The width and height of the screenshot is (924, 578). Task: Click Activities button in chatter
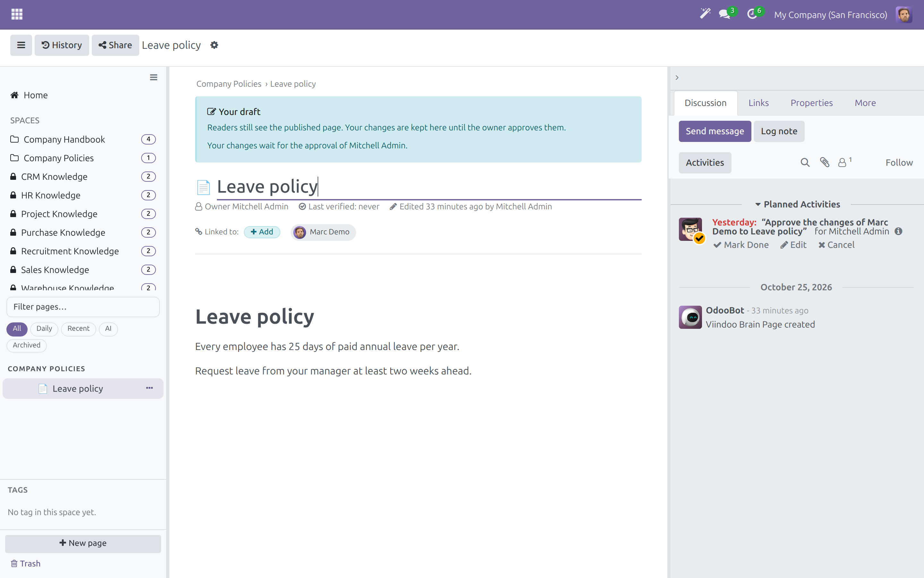coord(705,162)
